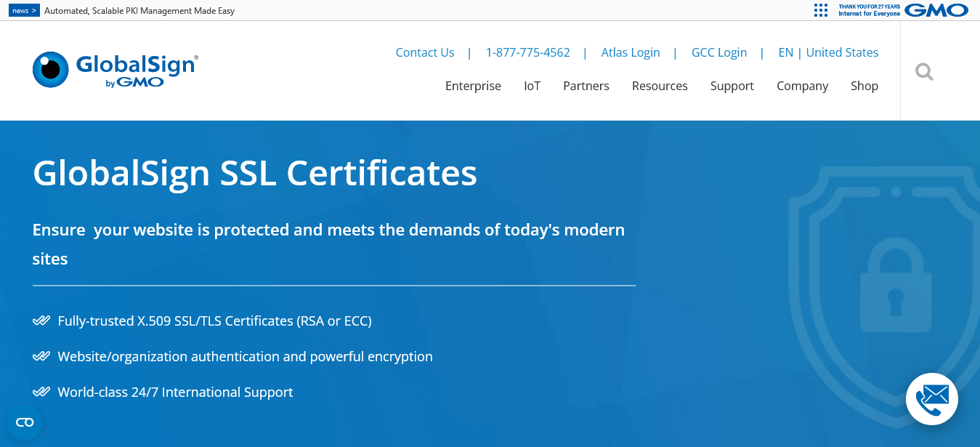The image size is (980, 447).
Task: Call 1-877-775-4562 via the phone link
Action: [x=528, y=52]
